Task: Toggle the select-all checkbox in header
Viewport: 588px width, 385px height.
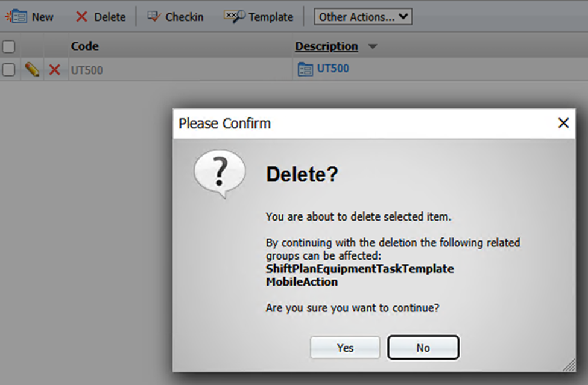Action: point(8,46)
